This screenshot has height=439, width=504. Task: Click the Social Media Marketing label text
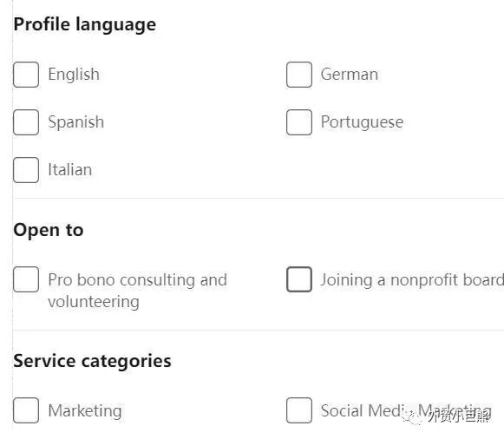coord(406,410)
